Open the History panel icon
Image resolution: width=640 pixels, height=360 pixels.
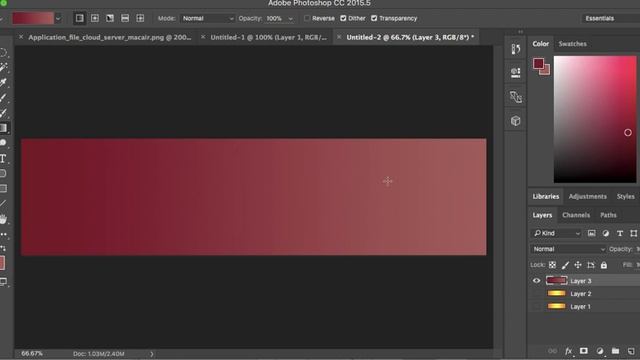516,49
